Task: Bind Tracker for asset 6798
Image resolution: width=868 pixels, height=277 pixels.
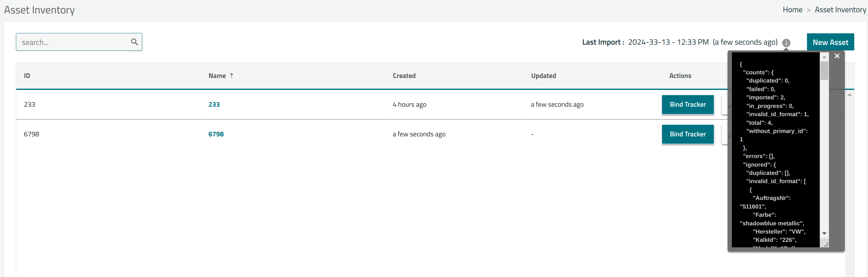Action: (687, 134)
